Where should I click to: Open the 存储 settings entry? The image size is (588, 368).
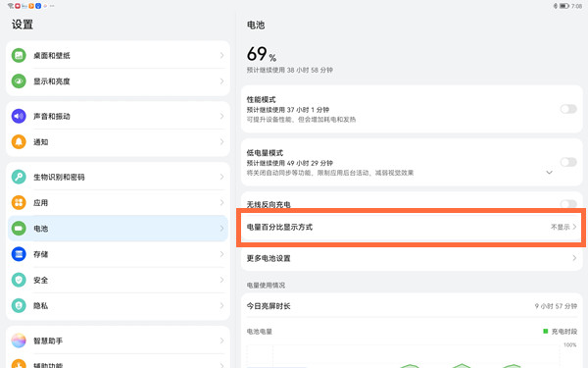click(x=118, y=254)
